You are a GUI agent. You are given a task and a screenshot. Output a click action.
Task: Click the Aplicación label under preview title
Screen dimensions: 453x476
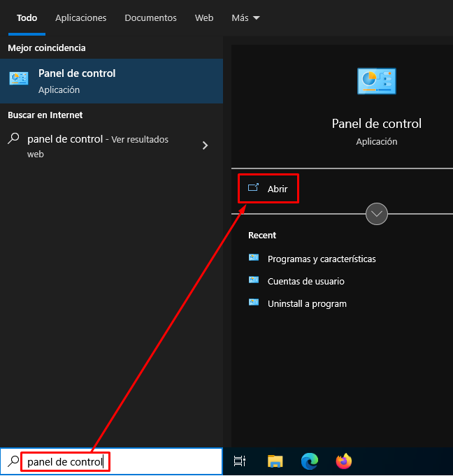pos(377,141)
